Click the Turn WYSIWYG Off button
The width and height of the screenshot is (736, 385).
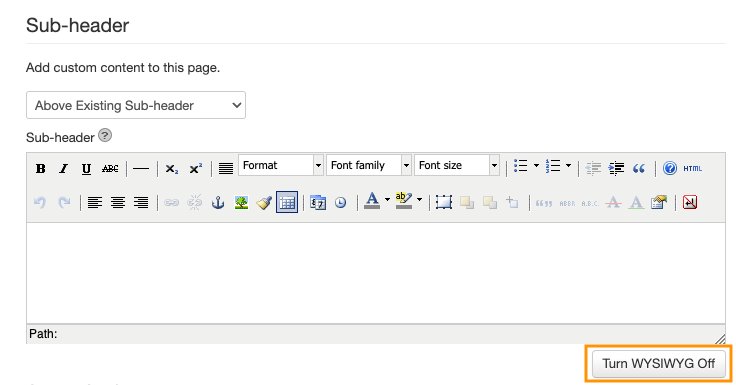[659, 363]
